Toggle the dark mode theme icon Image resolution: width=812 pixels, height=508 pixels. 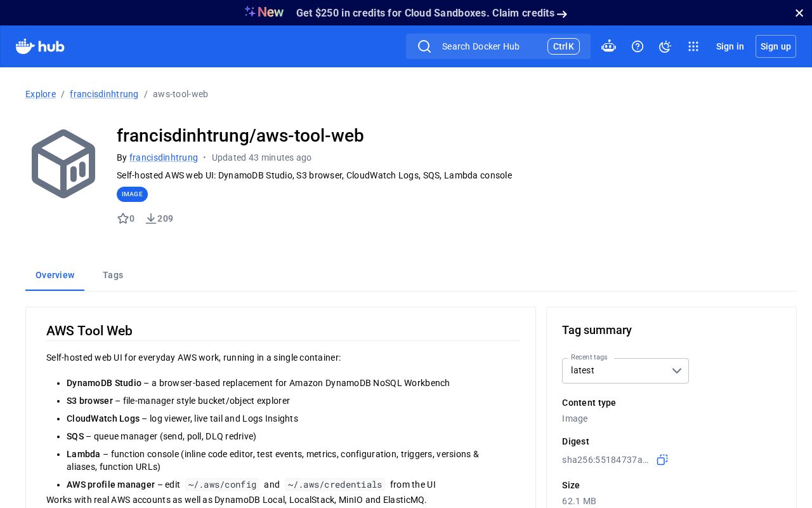click(665, 46)
